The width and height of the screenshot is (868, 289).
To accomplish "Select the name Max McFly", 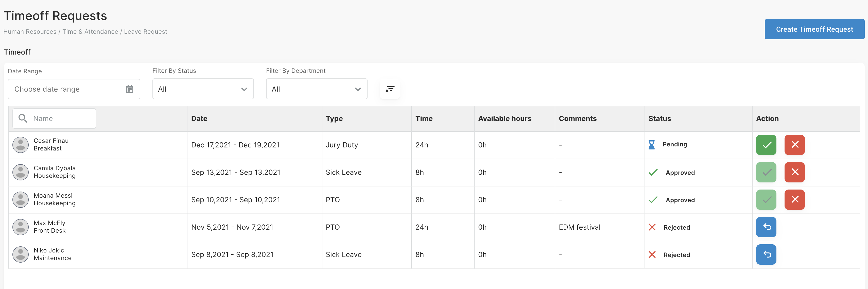I will point(49,223).
